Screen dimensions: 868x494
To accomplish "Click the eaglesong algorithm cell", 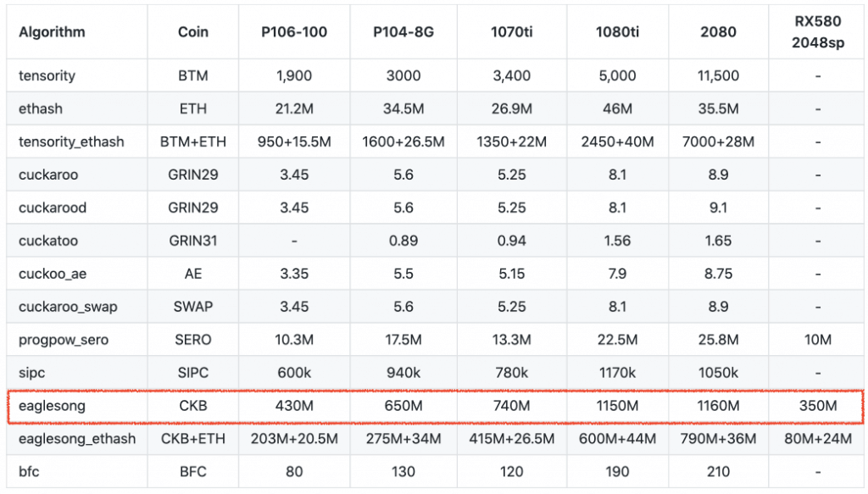I will click(x=52, y=407).
